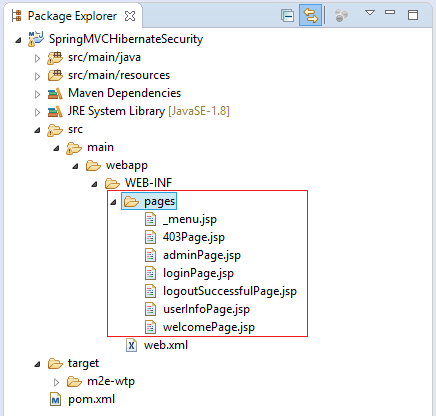Expand the JRE System Library node
This screenshot has width=436, height=416.
click(37, 112)
